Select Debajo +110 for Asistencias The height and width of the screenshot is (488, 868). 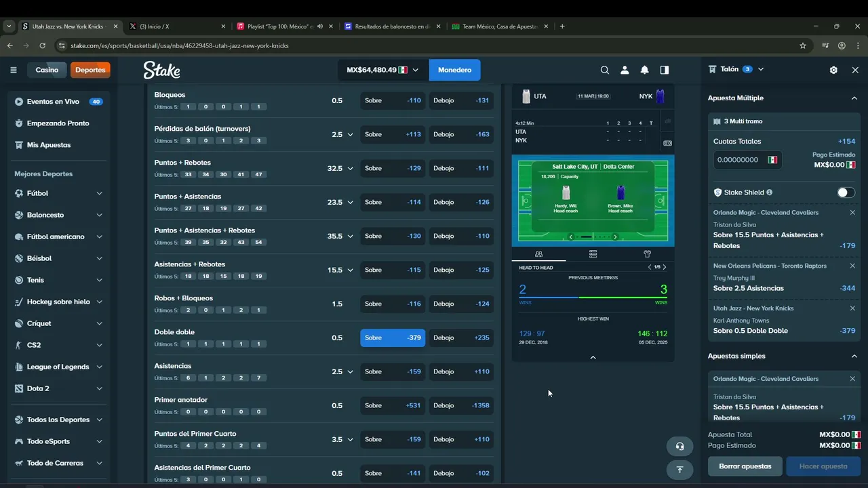click(x=461, y=371)
